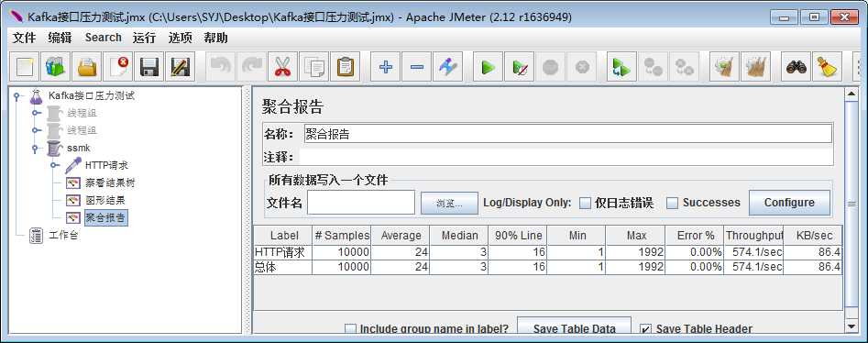Click the Clear broom-and-gear icon
The height and width of the screenshot is (343, 868).
tap(724, 67)
